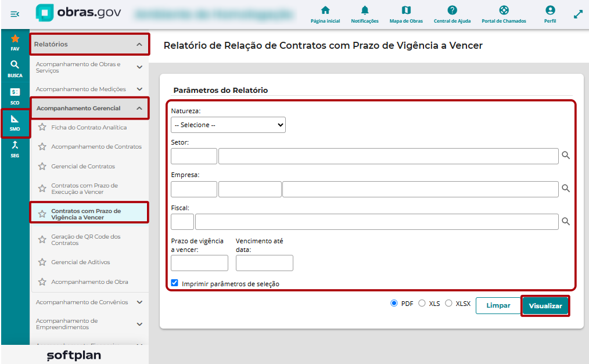The image size is (589, 364).
Task: Click the obras.gov logo
Action: point(78,13)
